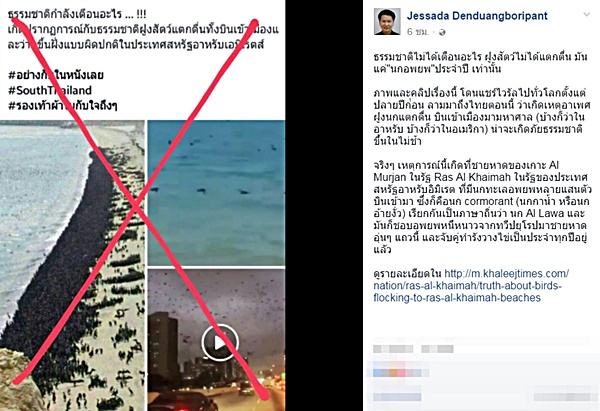The width and height of the screenshot is (600, 411).
Task: Open the sea birds photo thumbnail
Action: 216,193
